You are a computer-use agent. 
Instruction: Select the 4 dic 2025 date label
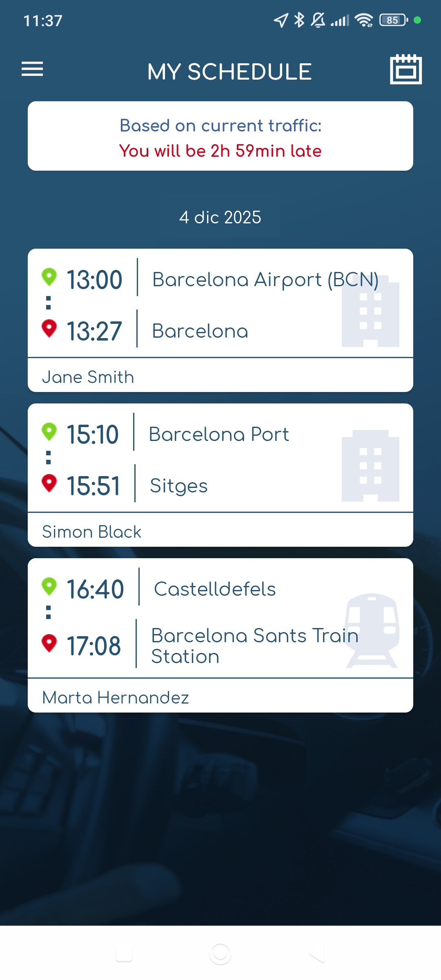(x=220, y=217)
